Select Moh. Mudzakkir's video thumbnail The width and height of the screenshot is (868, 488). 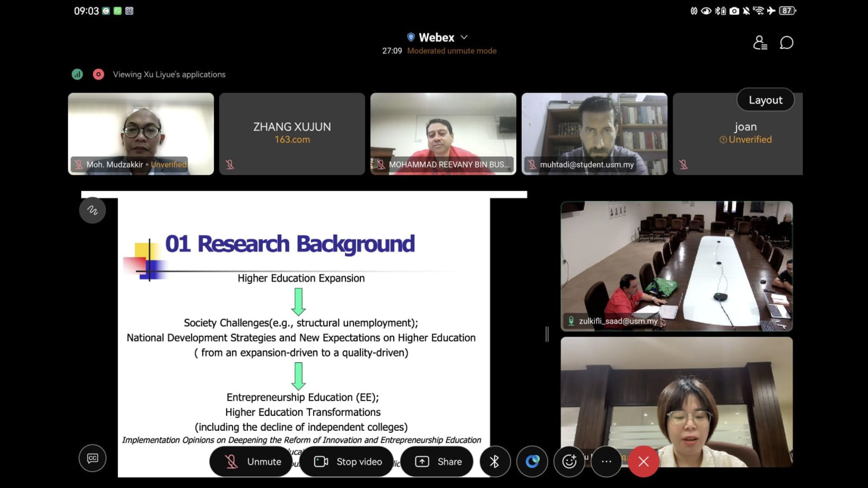(141, 134)
